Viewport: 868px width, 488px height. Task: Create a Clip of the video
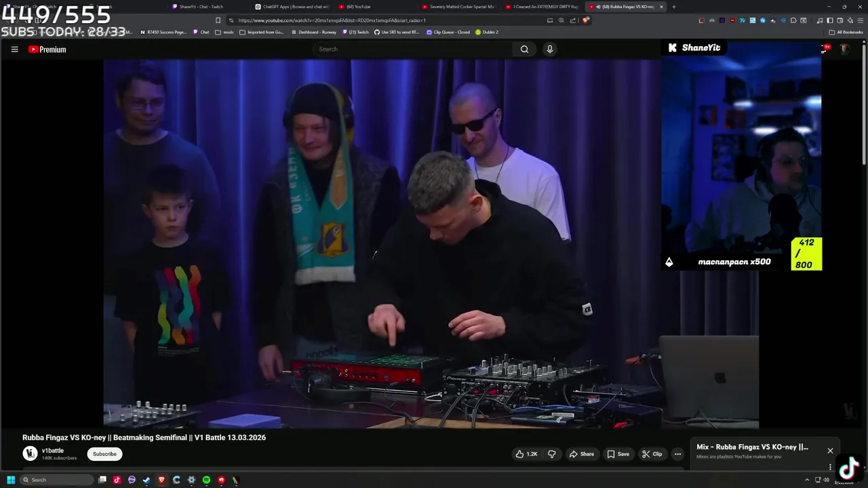[x=652, y=454]
